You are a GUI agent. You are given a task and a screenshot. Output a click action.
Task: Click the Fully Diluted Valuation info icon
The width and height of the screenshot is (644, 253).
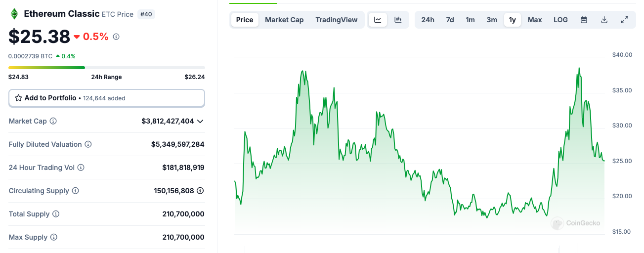point(88,144)
